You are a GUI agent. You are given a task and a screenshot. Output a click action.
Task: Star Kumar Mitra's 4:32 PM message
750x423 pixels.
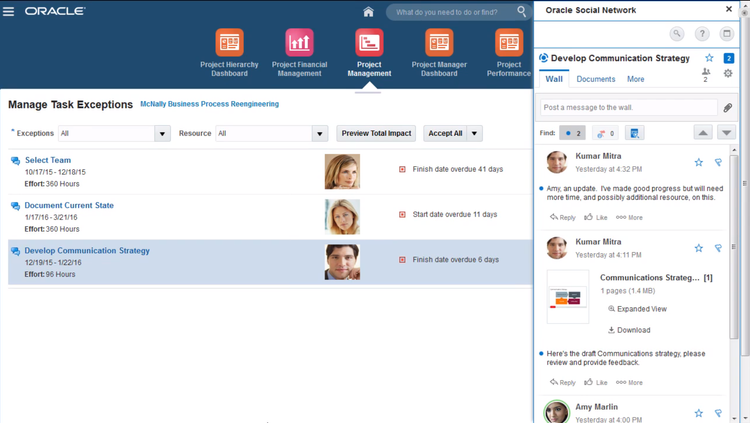(x=699, y=162)
